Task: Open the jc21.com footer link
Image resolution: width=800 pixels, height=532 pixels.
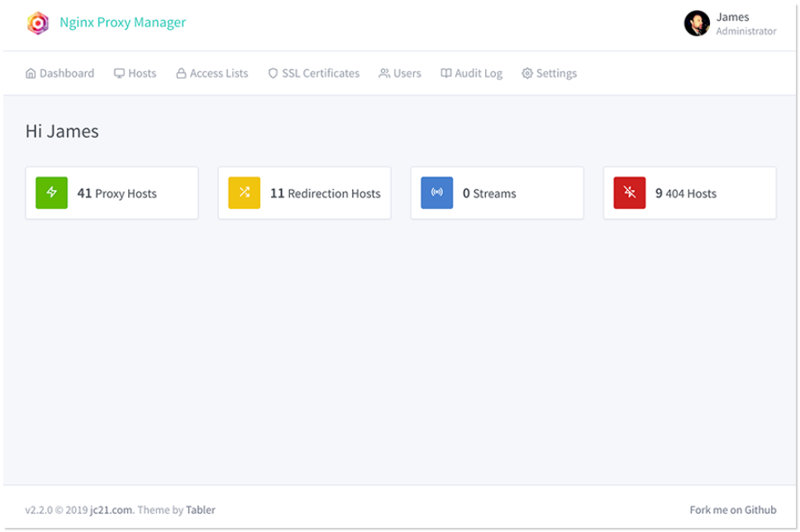Action: (x=112, y=510)
